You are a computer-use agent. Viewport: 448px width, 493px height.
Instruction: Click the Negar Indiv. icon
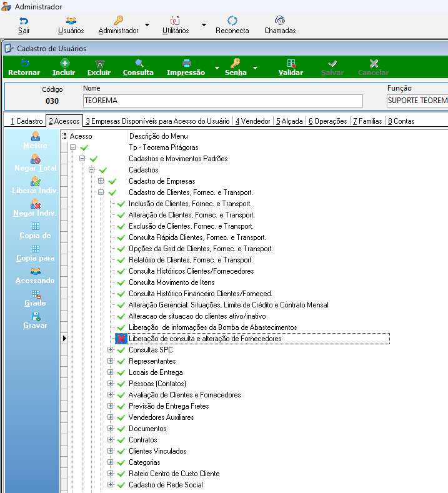pos(35,204)
